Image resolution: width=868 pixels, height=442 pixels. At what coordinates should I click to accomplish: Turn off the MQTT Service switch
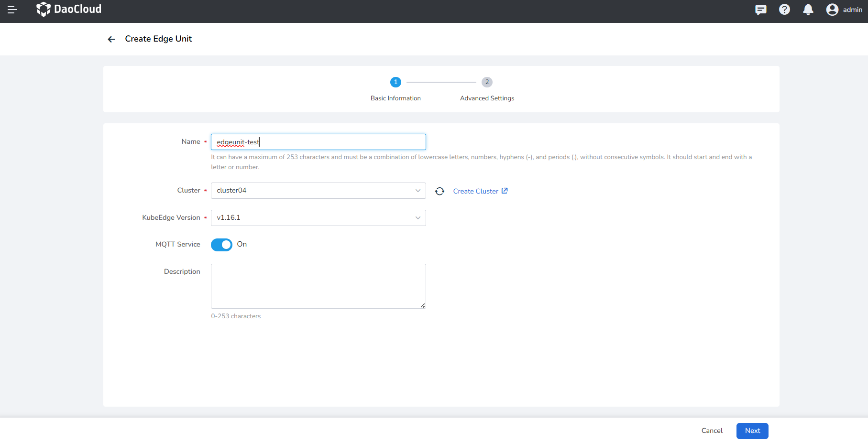pyautogui.click(x=221, y=245)
